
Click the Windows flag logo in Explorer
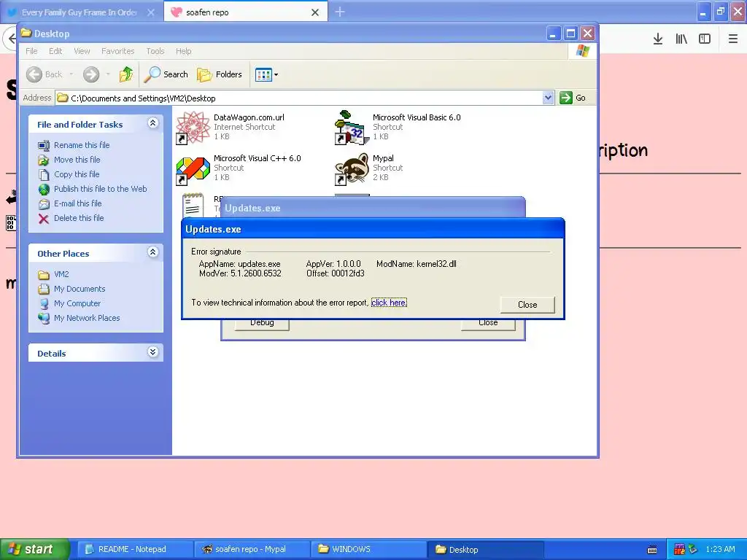583,51
